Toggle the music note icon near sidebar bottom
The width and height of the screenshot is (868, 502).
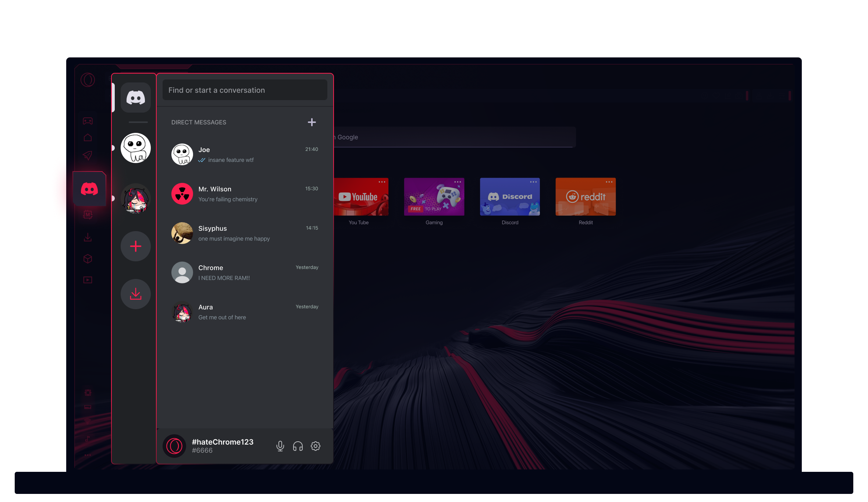coord(88,438)
